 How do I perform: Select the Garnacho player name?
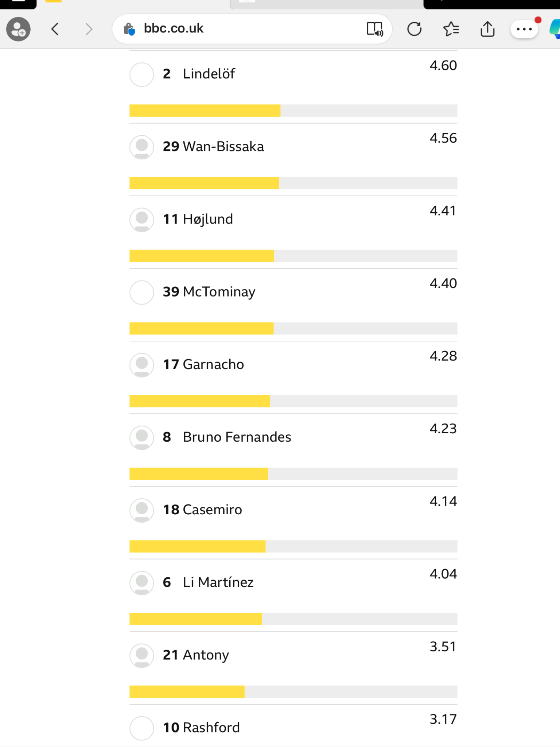[213, 364]
